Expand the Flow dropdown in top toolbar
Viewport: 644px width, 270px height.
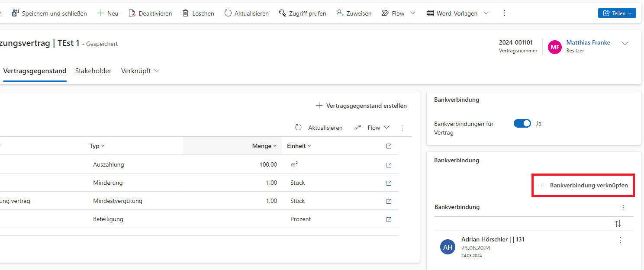pos(412,13)
